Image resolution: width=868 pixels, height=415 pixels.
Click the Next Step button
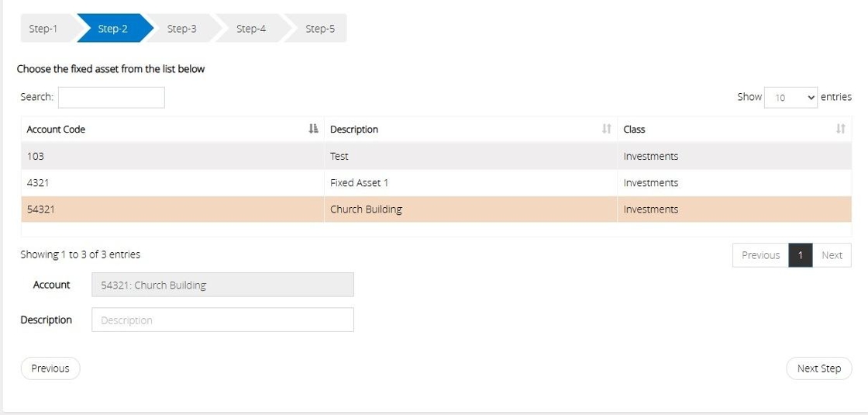[x=818, y=368]
